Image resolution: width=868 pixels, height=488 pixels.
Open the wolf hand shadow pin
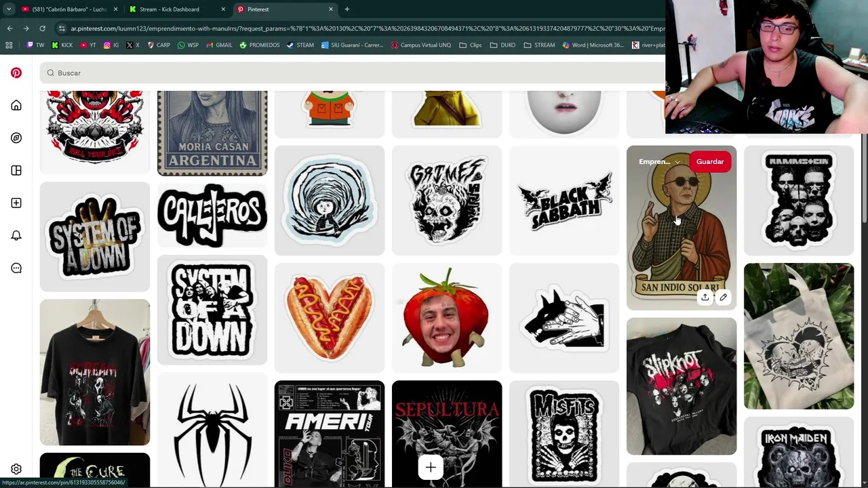[564, 318]
